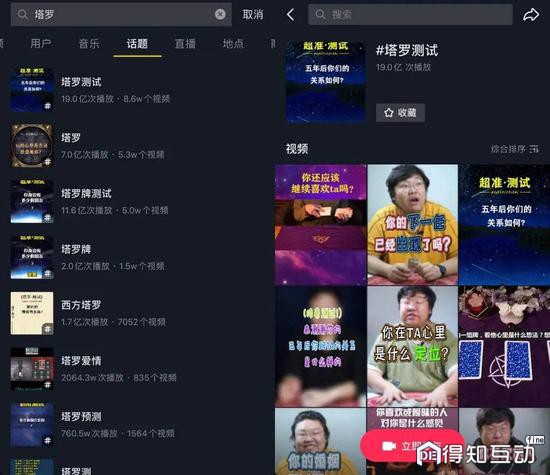Open the 综合排序 sort dropdown
Viewport: 550px width, 475px height.
tap(515, 149)
